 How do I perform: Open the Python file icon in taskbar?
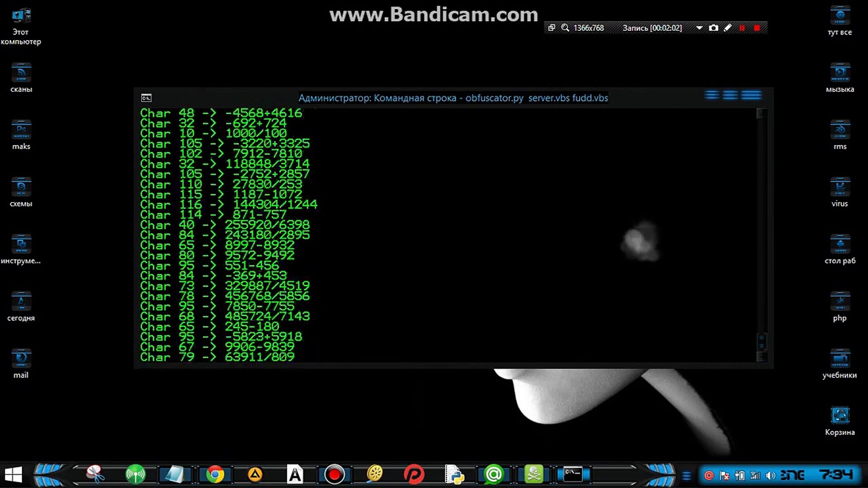(x=454, y=474)
